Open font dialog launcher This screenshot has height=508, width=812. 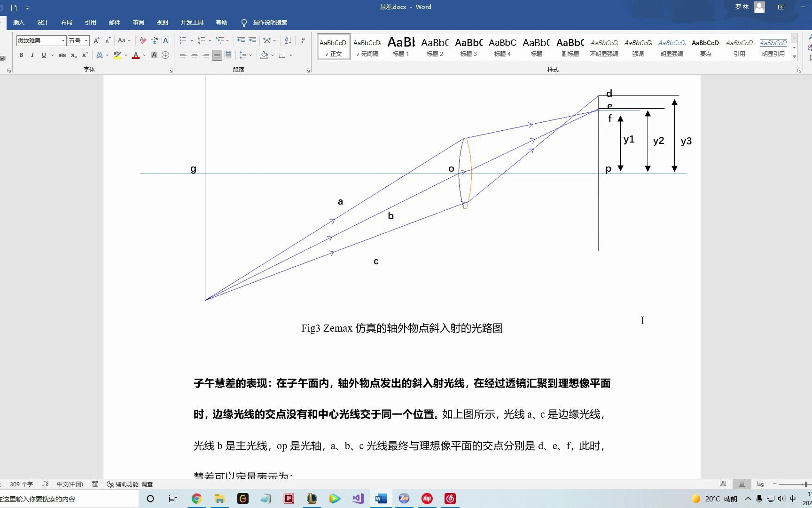(170, 71)
